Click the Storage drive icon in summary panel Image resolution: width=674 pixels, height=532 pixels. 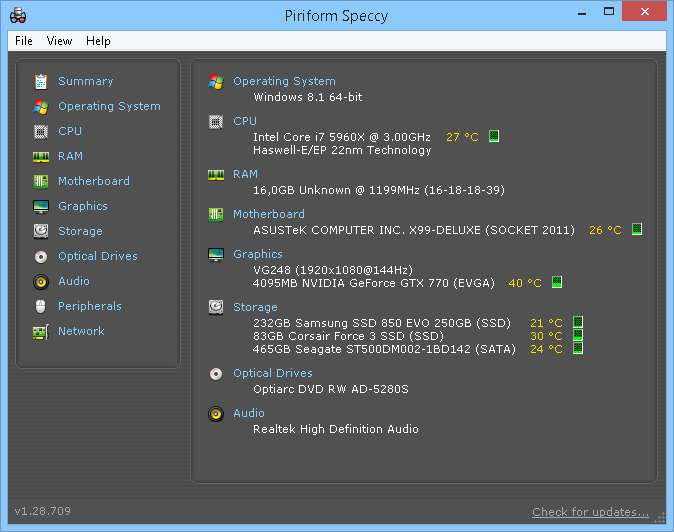pyautogui.click(x=216, y=307)
